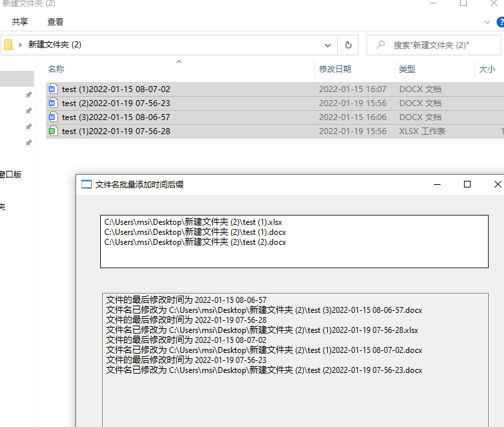Viewport: 504px width, 427px height.
Task: Click the refresh button beside the address bar
Action: [348, 45]
